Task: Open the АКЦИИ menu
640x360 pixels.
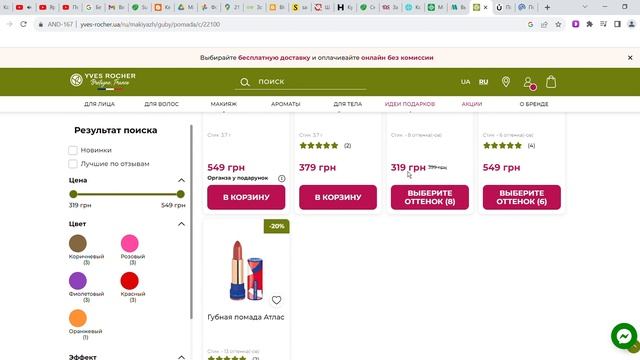Action: tap(471, 104)
